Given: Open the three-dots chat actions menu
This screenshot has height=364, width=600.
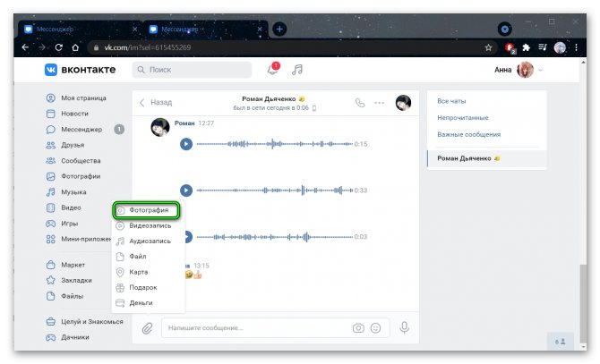Looking at the screenshot, I should (x=379, y=103).
